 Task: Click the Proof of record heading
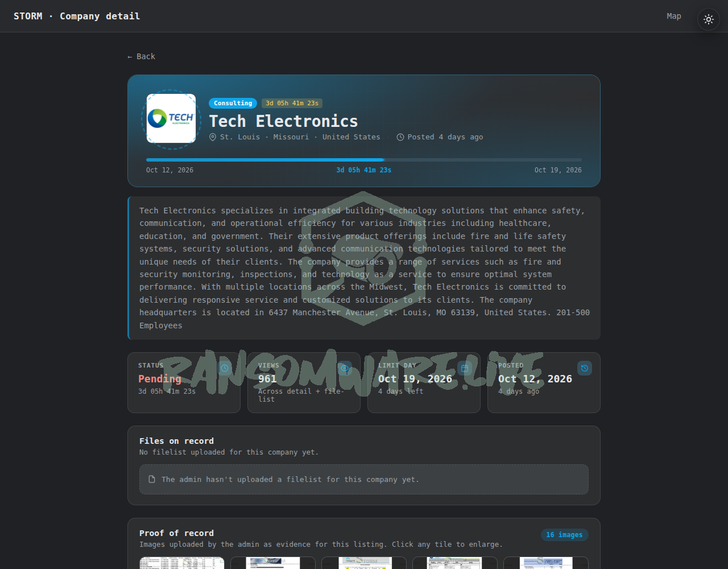176,533
